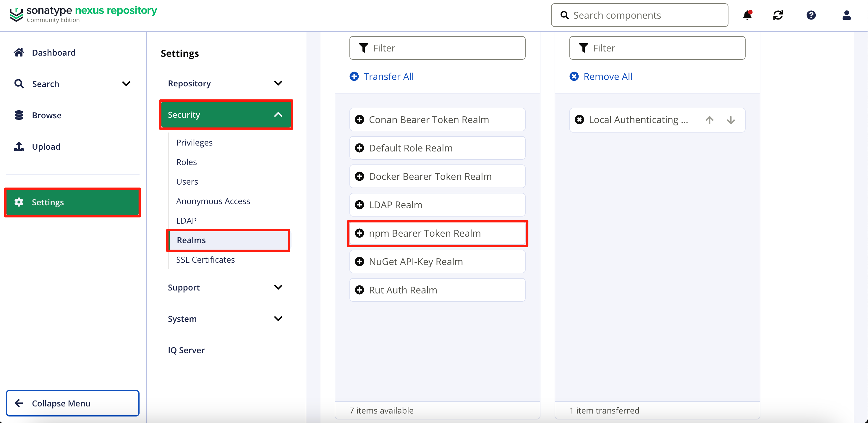
Task: Open the notifications bell icon
Action: pyautogui.click(x=747, y=15)
